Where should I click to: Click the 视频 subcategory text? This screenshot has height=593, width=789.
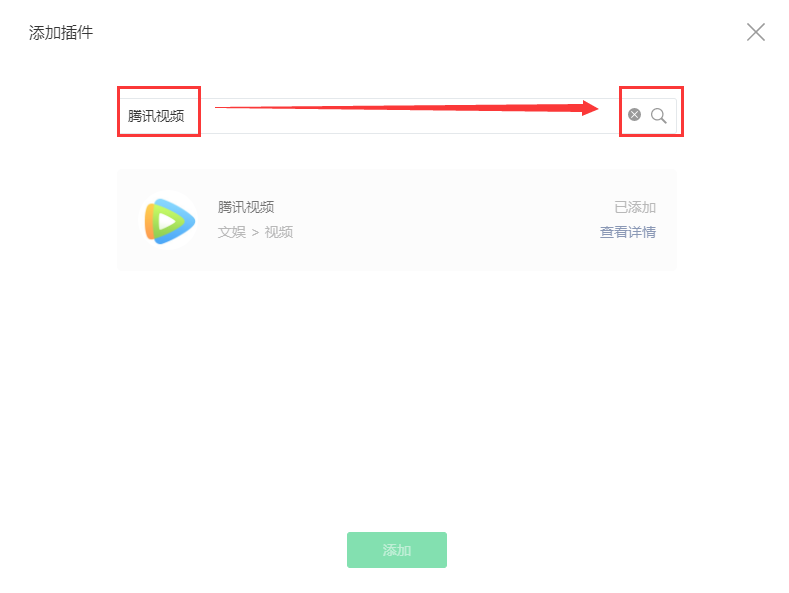[279, 232]
